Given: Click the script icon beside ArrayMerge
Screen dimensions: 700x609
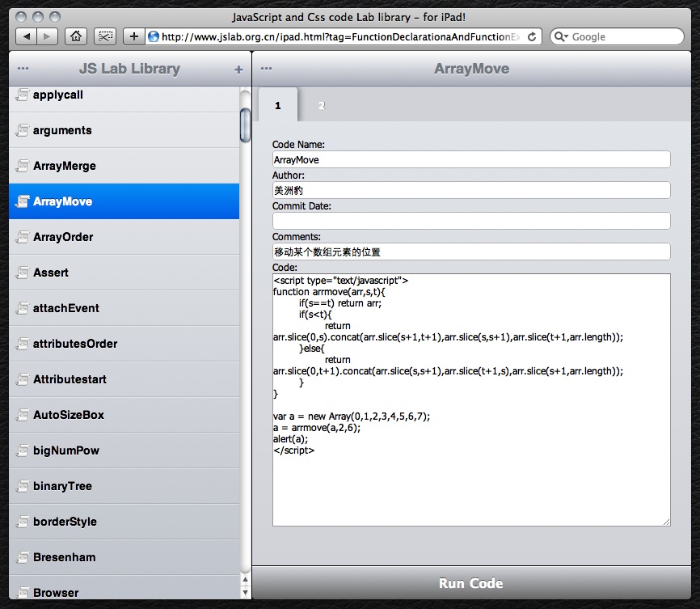Looking at the screenshot, I should click(x=22, y=166).
